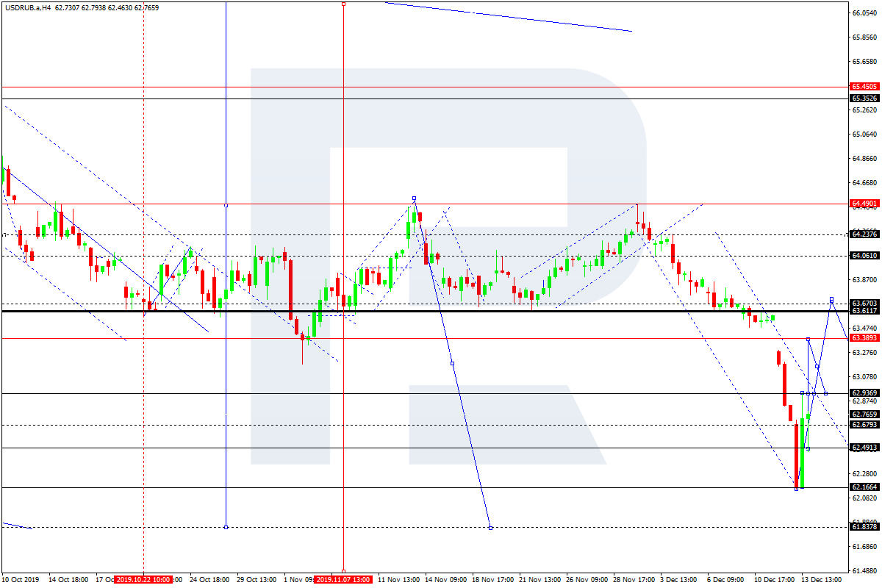Select trendline anchor at the November peak

click(x=414, y=198)
